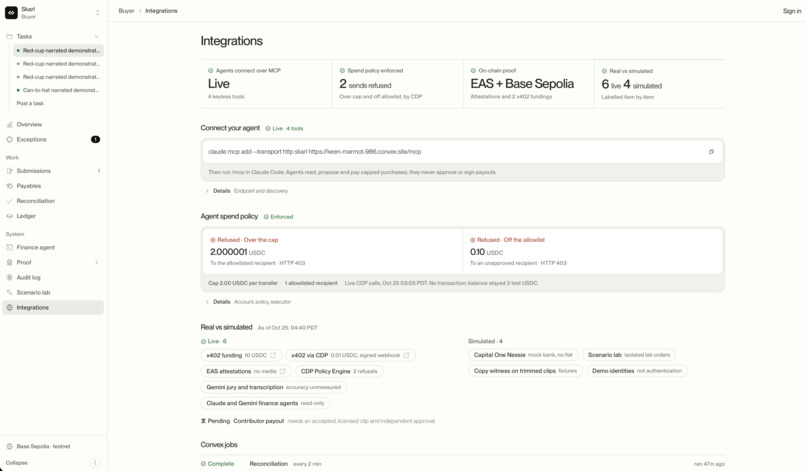
Task: Click Gemini jury and transcription chip
Action: pyautogui.click(x=273, y=387)
